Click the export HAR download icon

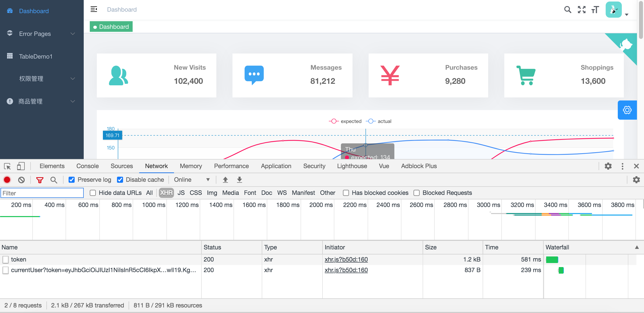coord(240,180)
